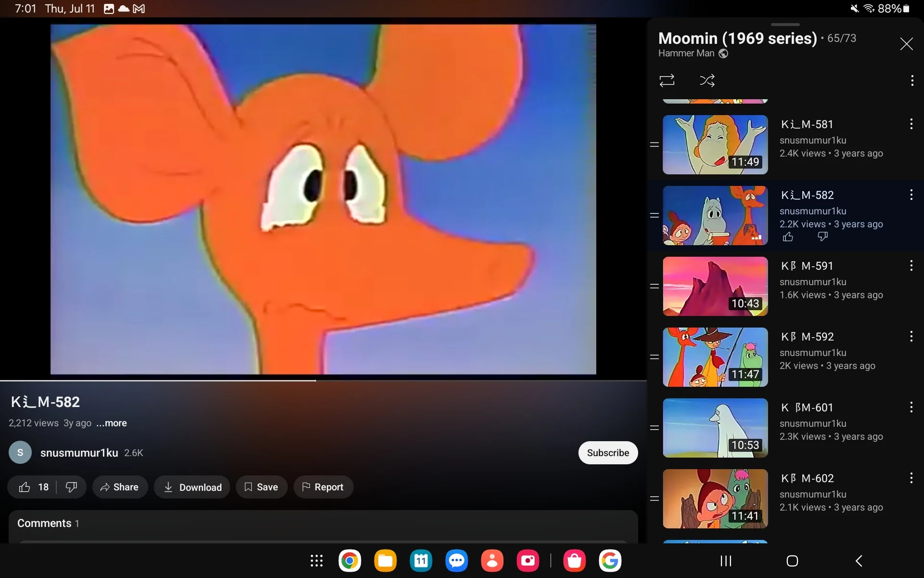The width and height of the screenshot is (924, 578).
Task: Open options menu for M-592 video
Action: click(911, 336)
